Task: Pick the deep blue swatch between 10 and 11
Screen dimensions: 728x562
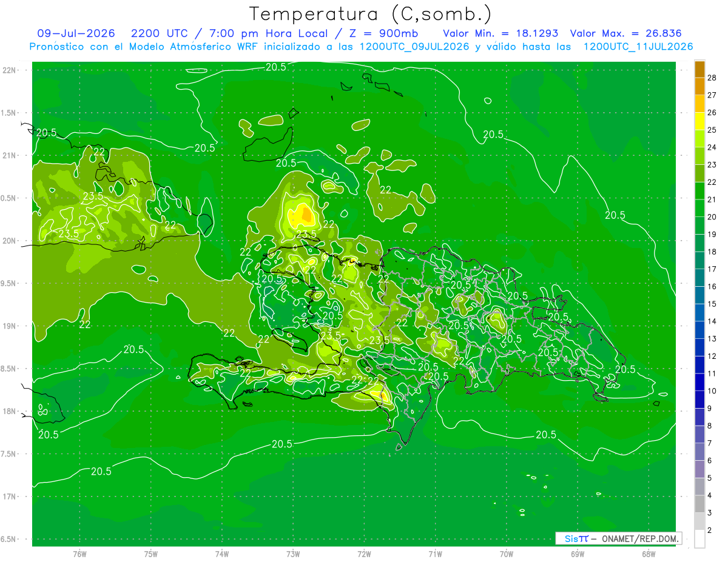Action: coord(699,382)
